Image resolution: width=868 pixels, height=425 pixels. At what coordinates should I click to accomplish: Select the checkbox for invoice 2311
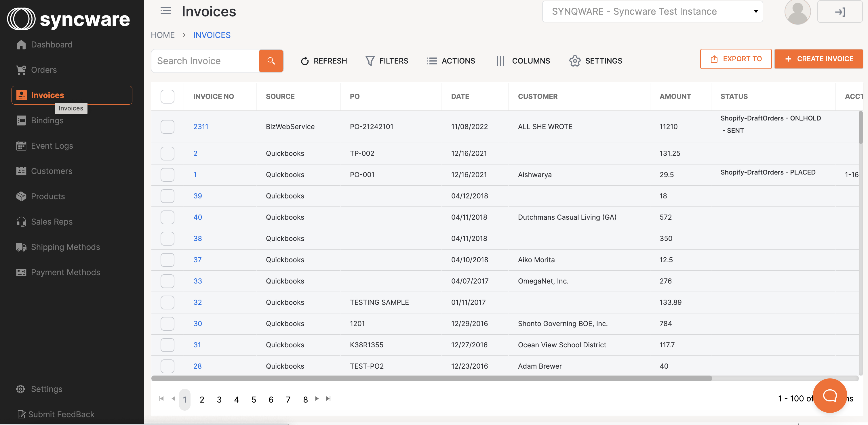167,127
